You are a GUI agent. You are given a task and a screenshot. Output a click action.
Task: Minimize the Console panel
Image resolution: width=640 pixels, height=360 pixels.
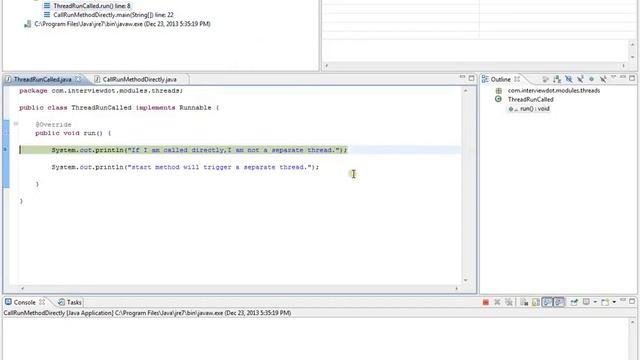point(623,300)
